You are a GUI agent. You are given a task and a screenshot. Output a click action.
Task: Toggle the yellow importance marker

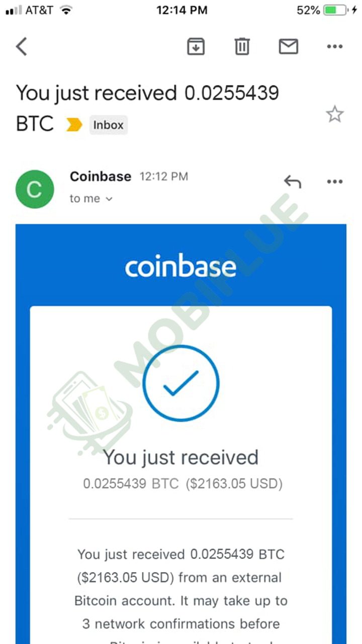[x=74, y=125]
